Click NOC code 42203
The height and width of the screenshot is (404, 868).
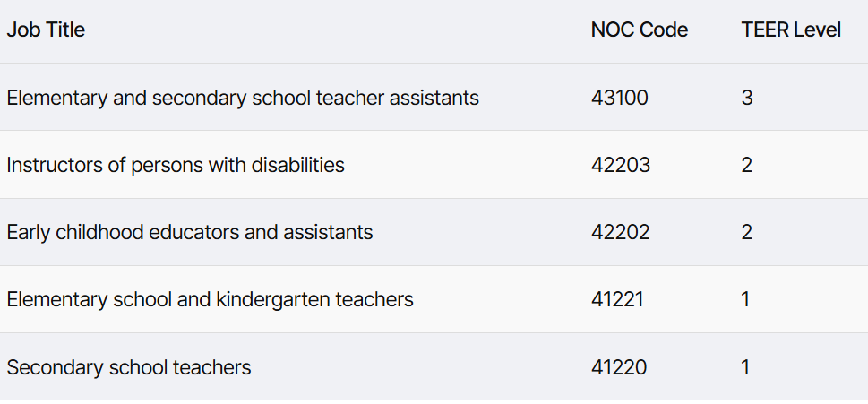[x=621, y=165]
